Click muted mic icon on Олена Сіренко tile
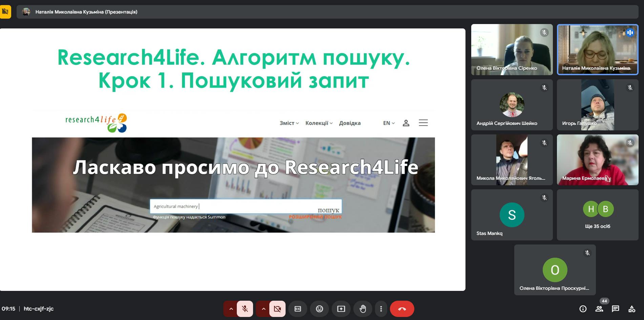This screenshot has height=320, width=644. (544, 33)
